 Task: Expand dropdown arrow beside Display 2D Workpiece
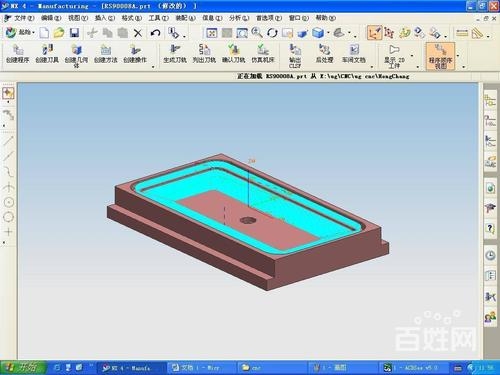(x=412, y=56)
